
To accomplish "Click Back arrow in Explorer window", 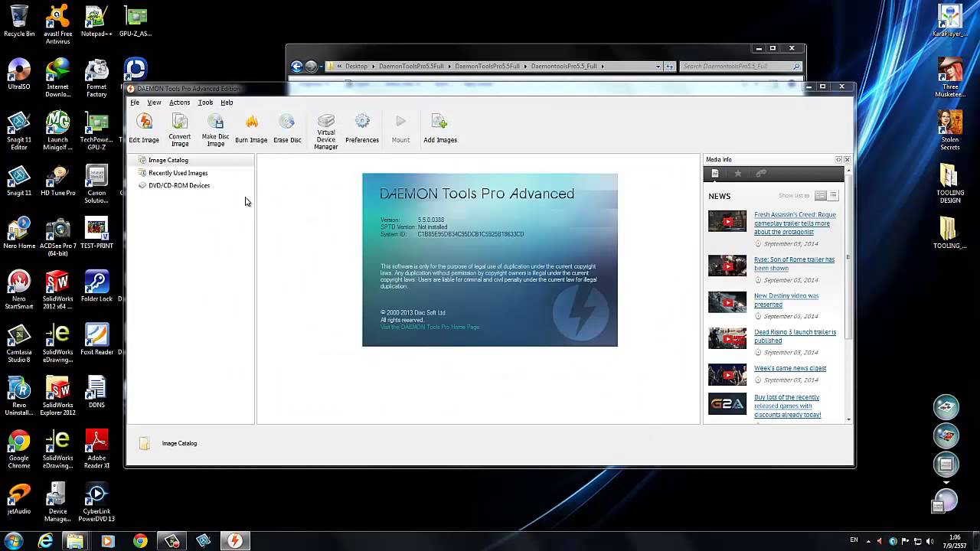I will [x=297, y=67].
